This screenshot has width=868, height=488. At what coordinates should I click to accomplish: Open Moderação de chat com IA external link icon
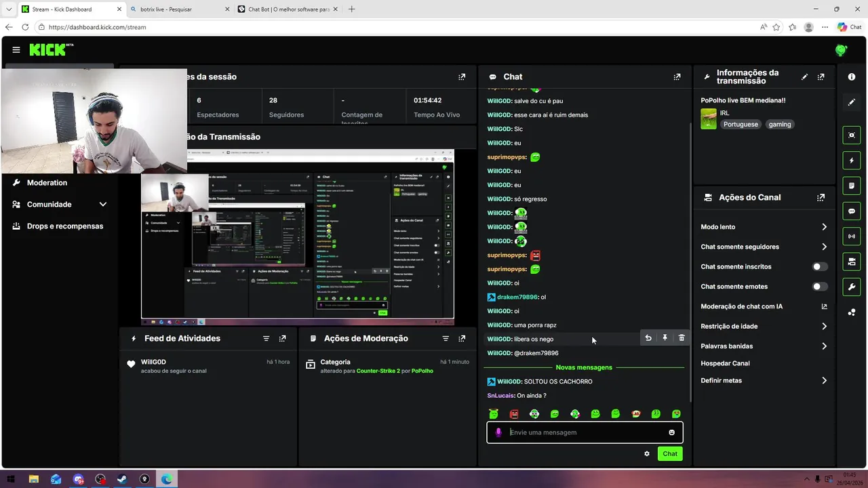click(x=825, y=306)
